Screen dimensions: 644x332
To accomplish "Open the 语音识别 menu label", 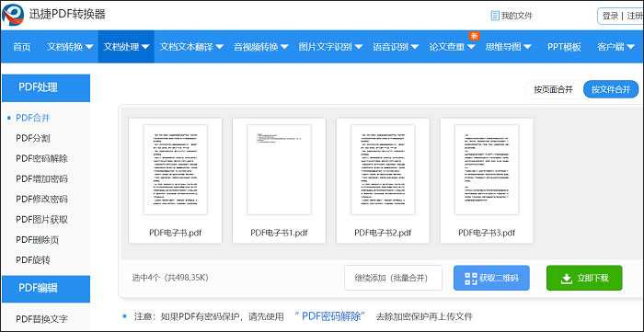I will point(390,47).
